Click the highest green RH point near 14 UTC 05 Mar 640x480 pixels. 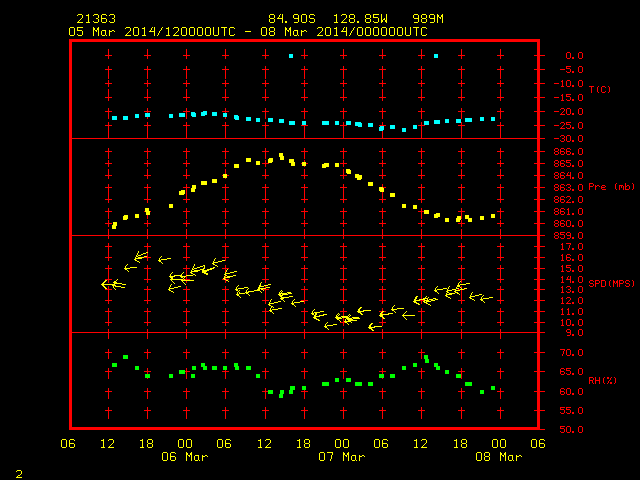125,357
